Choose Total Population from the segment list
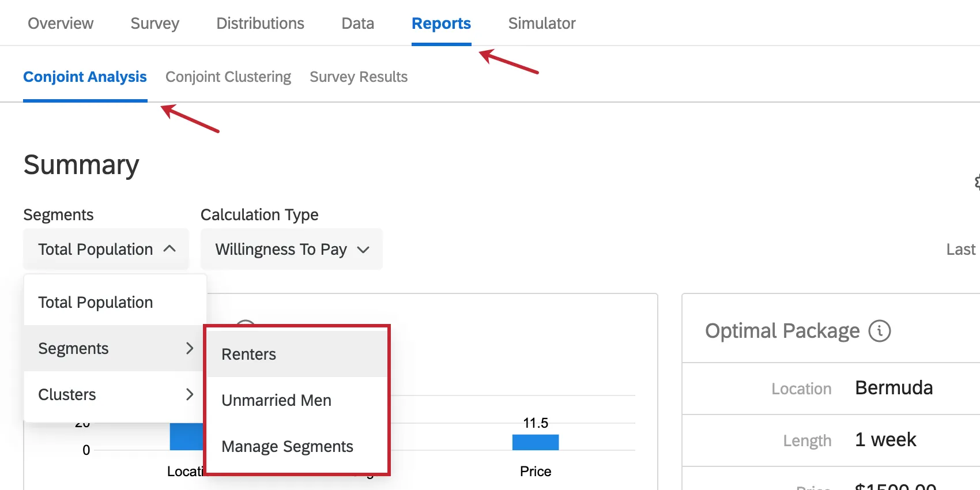Image resolution: width=980 pixels, height=490 pixels. coord(95,301)
